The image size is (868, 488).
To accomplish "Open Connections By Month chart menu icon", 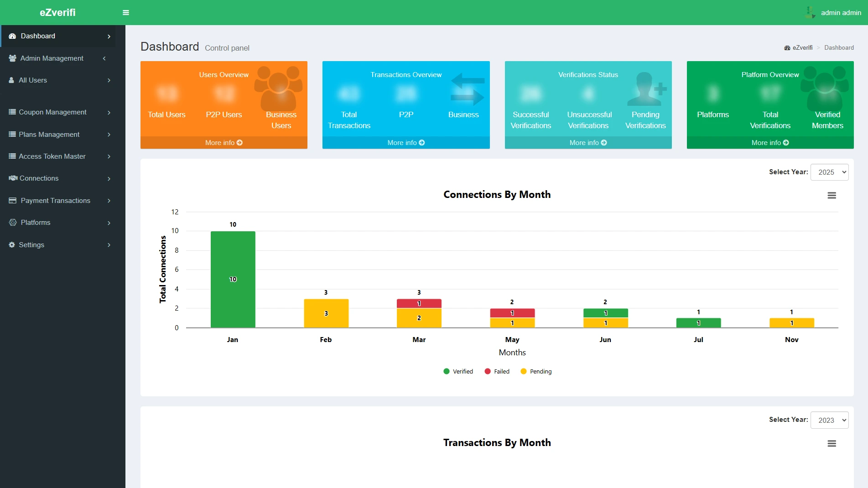I will pyautogui.click(x=832, y=196).
